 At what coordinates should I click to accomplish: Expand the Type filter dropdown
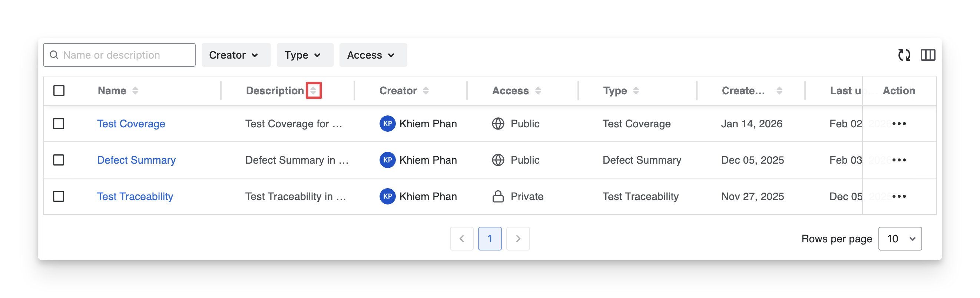pos(305,55)
